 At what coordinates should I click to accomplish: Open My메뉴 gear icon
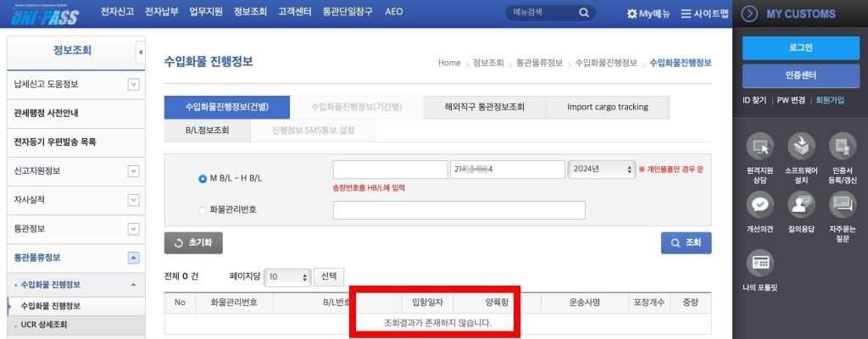pos(632,14)
